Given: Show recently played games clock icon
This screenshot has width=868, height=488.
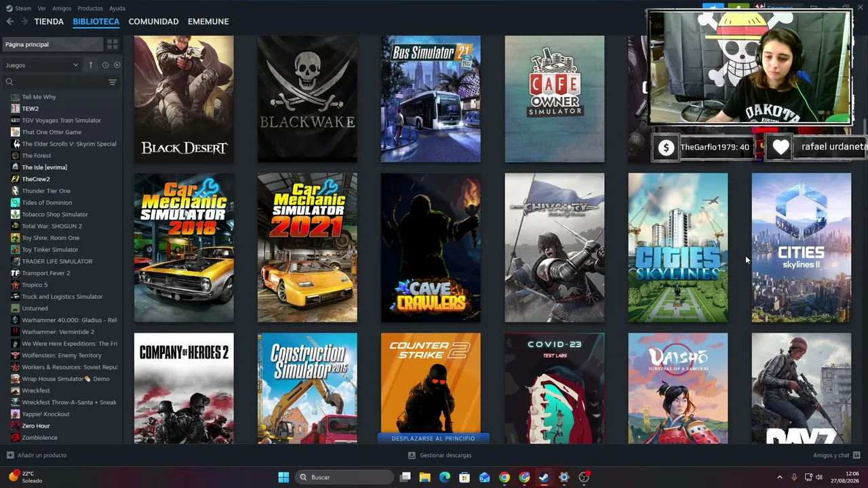Looking at the screenshot, I should tap(105, 65).
